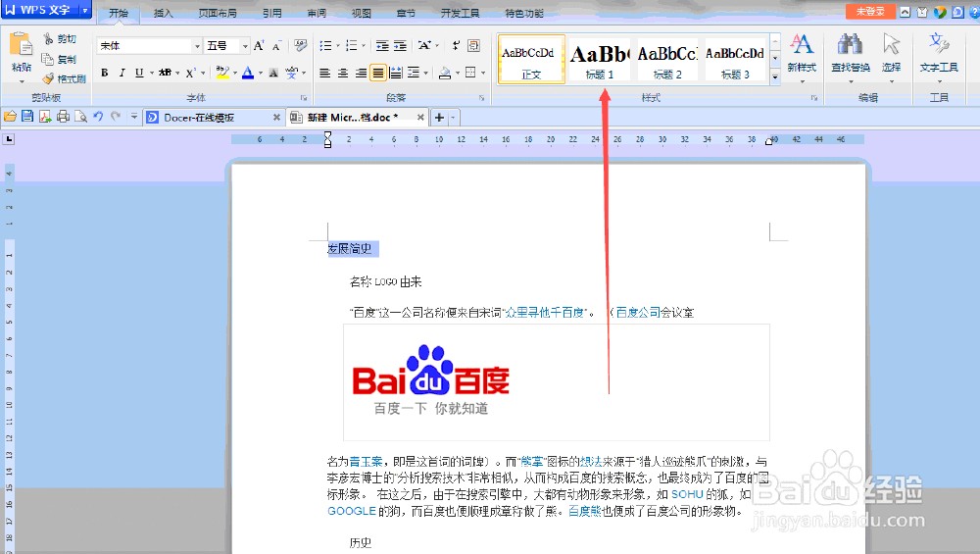This screenshot has width=980, height=554.
Task: Open the WPS 文字 application menu
Action: [46, 10]
